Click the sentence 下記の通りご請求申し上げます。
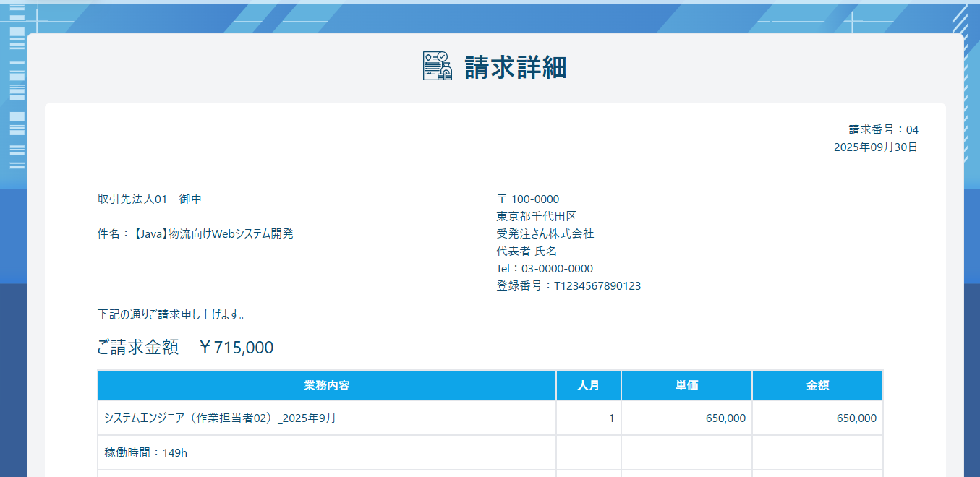Screen dimensions: 980x477 pyautogui.click(x=172, y=314)
